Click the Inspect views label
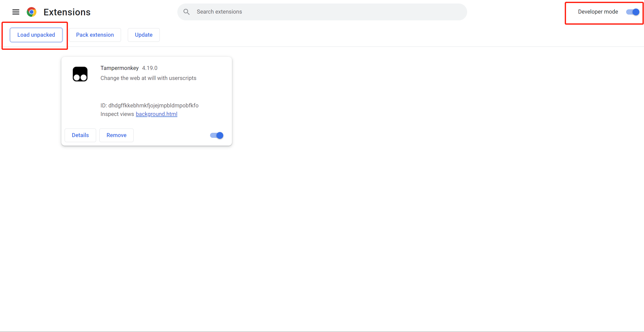Image resolution: width=644 pixels, height=332 pixels. pyautogui.click(x=117, y=114)
